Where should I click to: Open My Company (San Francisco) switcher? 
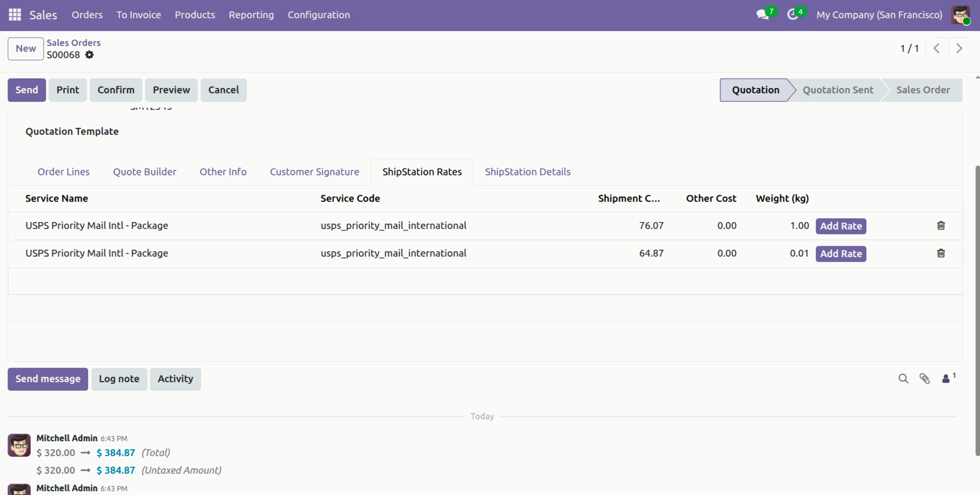click(x=879, y=15)
